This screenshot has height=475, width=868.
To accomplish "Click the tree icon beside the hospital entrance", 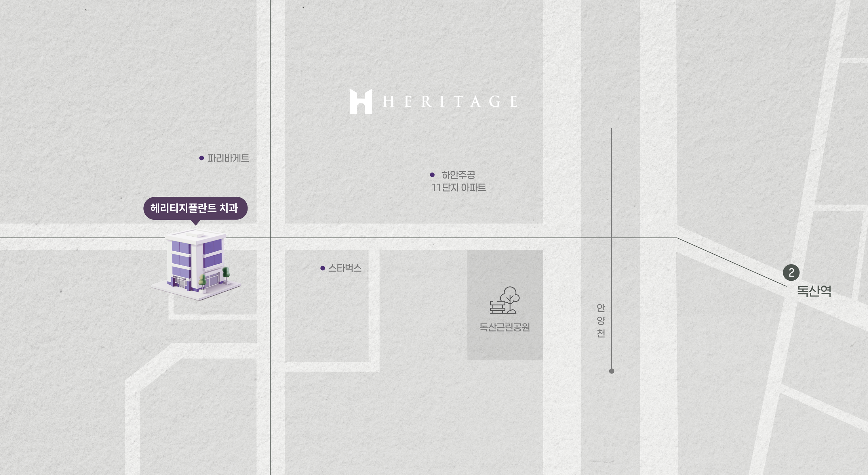I will point(203,281).
